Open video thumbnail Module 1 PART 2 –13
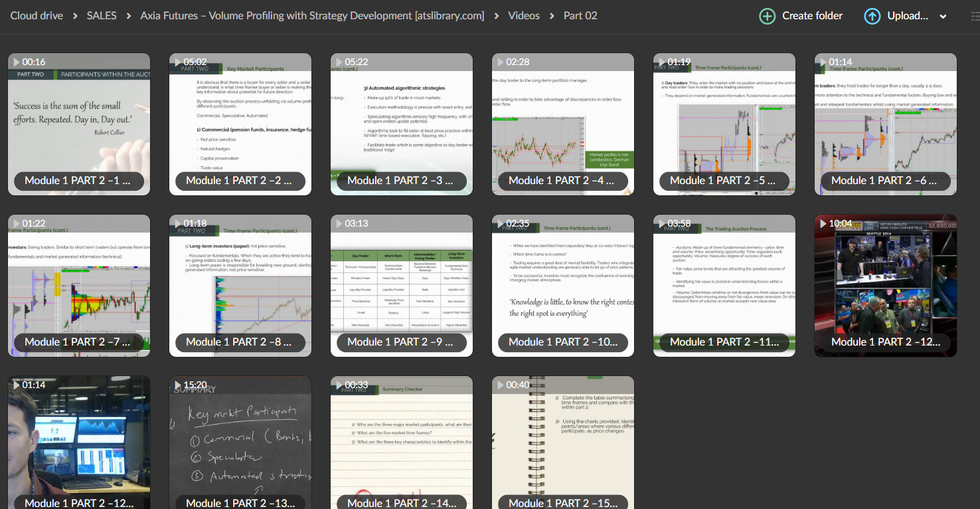This screenshot has width=980, height=509. pyautogui.click(x=240, y=443)
